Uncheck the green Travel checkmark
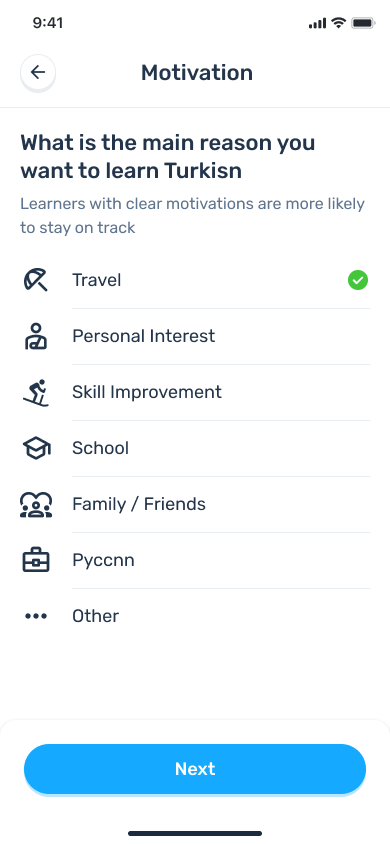Screen dimensions: 390x844 (x=358, y=280)
